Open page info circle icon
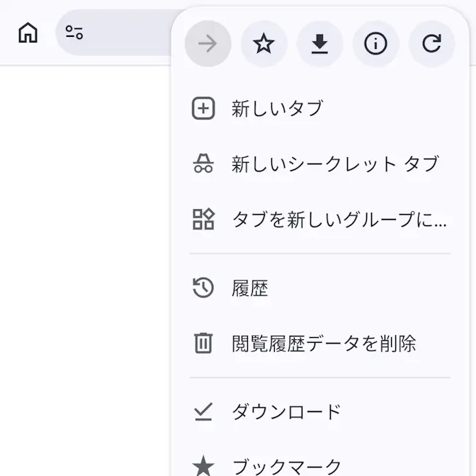The image size is (476, 476). pos(375,44)
